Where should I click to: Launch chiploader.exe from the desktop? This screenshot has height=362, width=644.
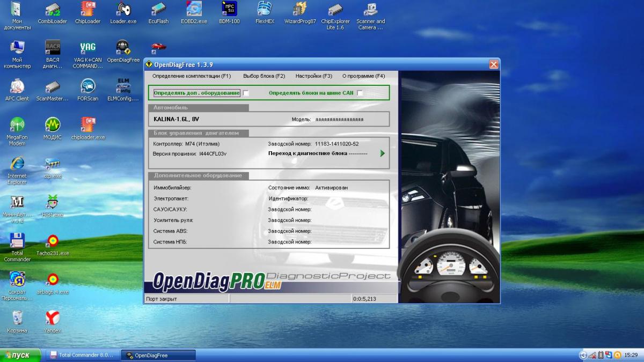[88, 129]
